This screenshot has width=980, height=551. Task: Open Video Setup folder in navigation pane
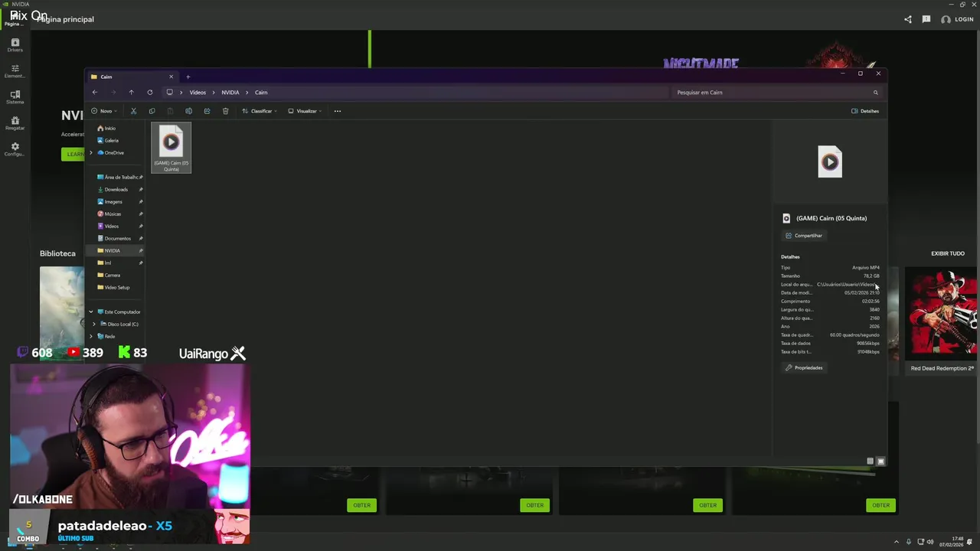[113, 288]
